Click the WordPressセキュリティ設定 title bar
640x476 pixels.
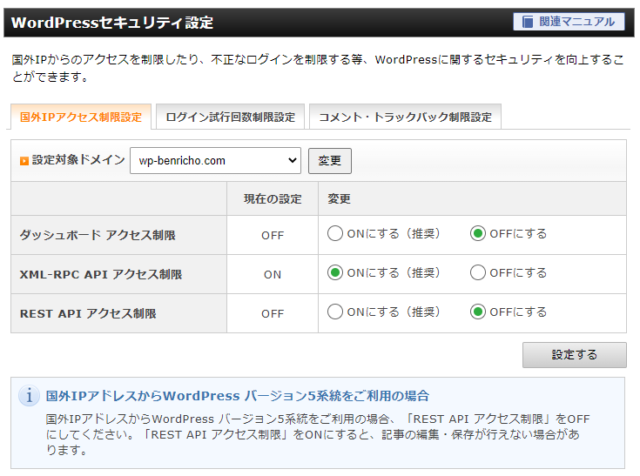tap(319, 22)
